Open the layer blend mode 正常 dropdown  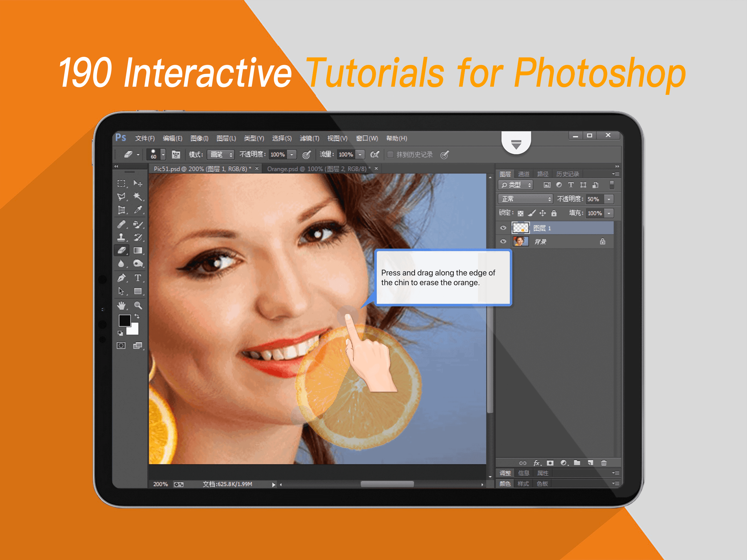click(526, 199)
